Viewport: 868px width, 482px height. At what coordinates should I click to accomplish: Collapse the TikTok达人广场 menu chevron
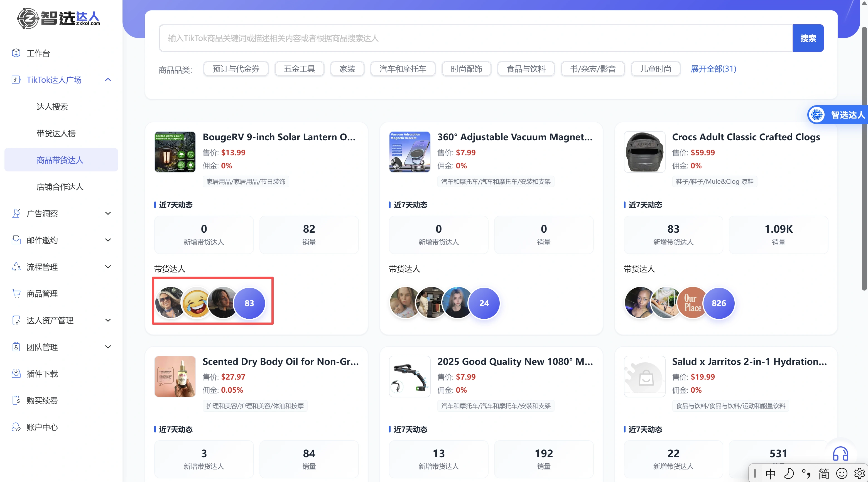[x=108, y=80]
